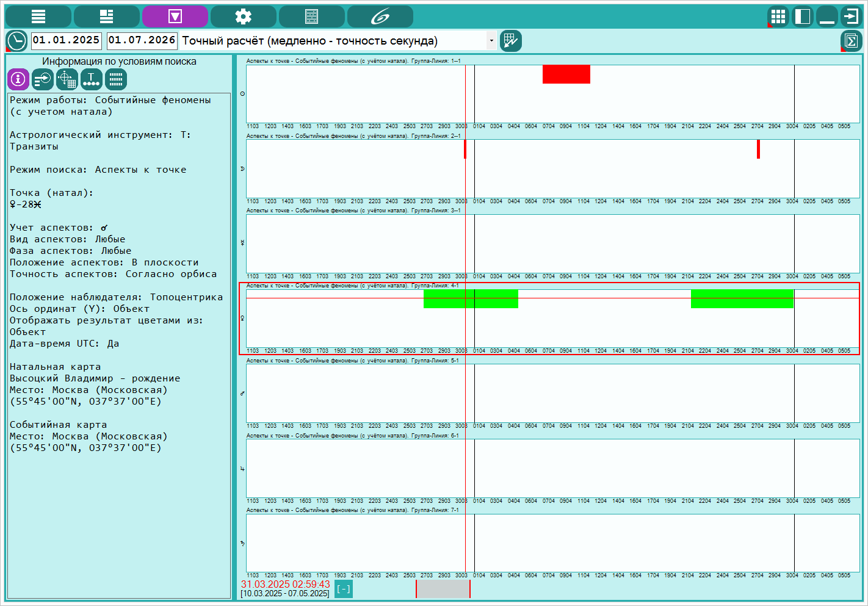Click the right green Venus bar
Image resolution: width=868 pixels, height=606 pixels.
click(742, 298)
